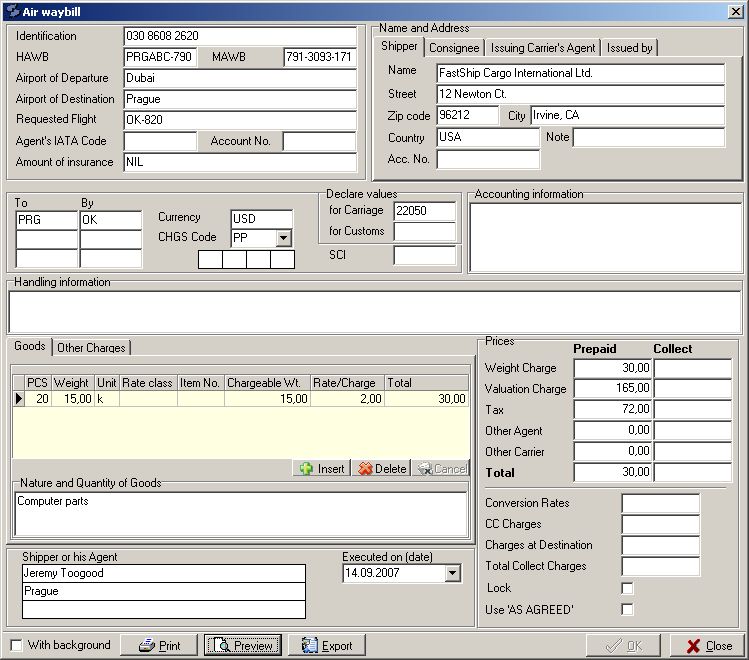Select the Goods tab
The width and height of the screenshot is (749, 660).
(x=30, y=346)
